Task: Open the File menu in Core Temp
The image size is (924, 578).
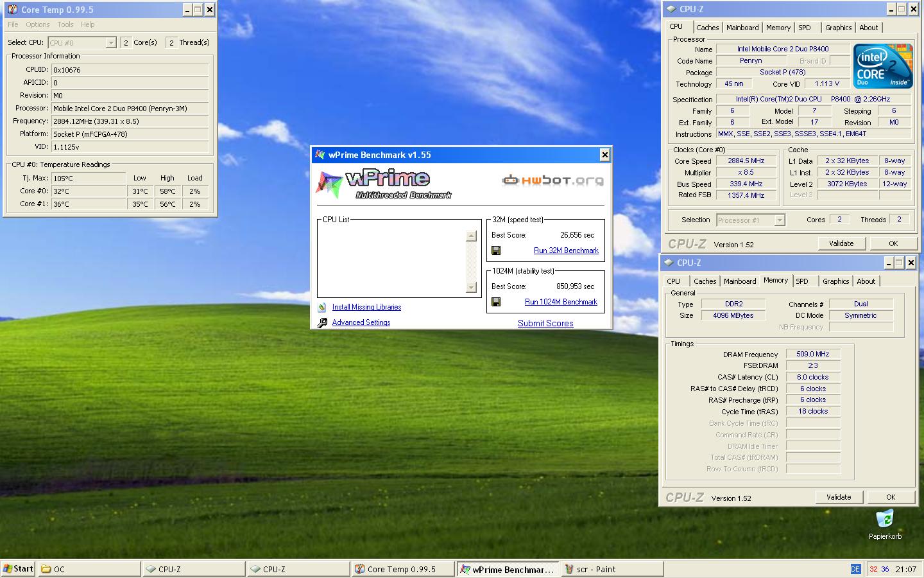Action: 13,24
